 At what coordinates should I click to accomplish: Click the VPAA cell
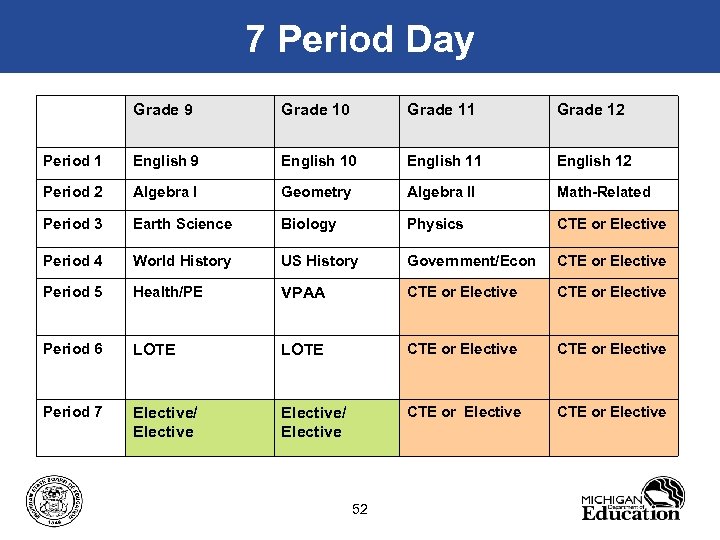click(303, 293)
